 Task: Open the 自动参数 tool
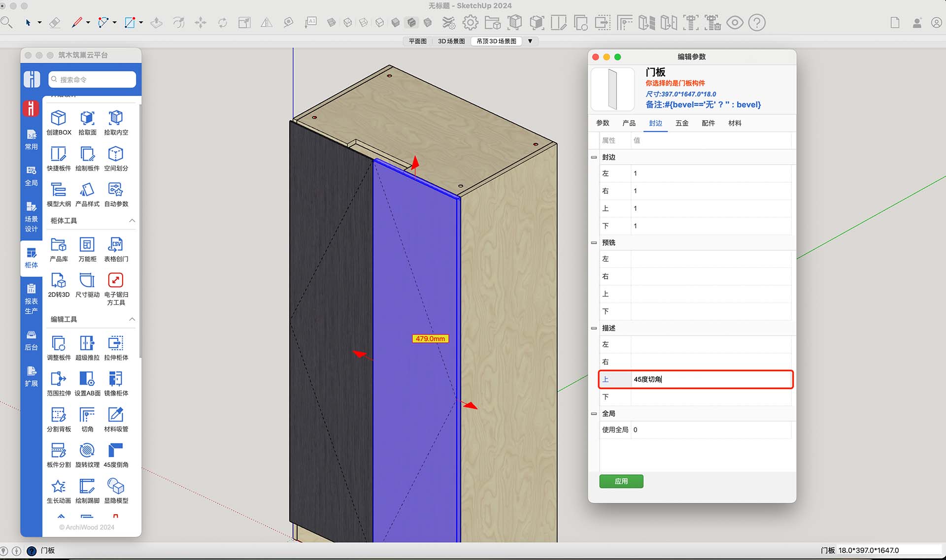[x=116, y=189]
